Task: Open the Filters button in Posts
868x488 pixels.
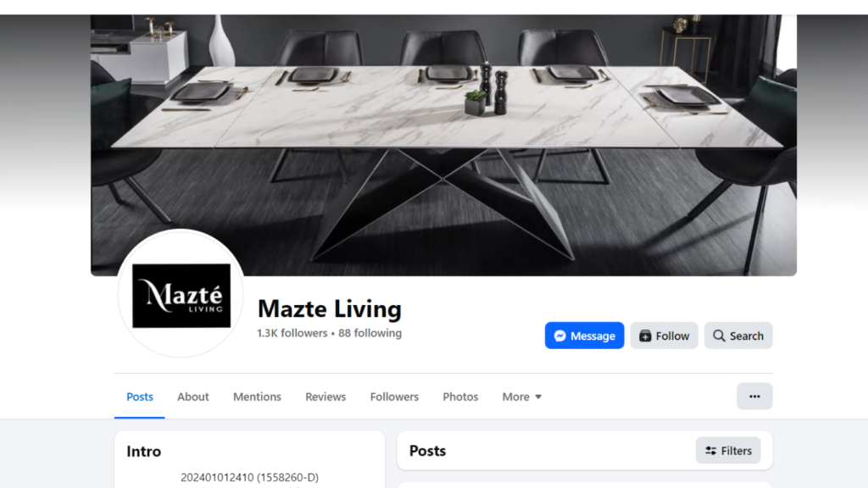Action: [x=728, y=451]
